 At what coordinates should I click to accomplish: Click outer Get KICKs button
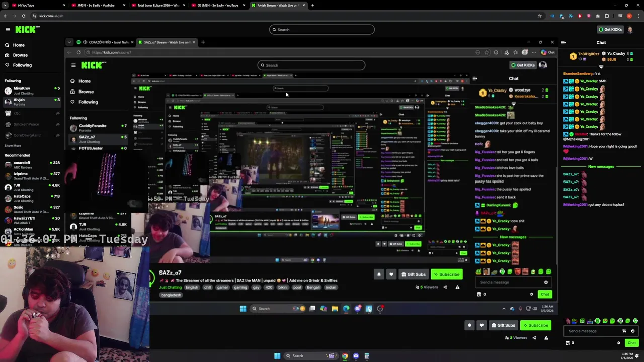tap(610, 30)
